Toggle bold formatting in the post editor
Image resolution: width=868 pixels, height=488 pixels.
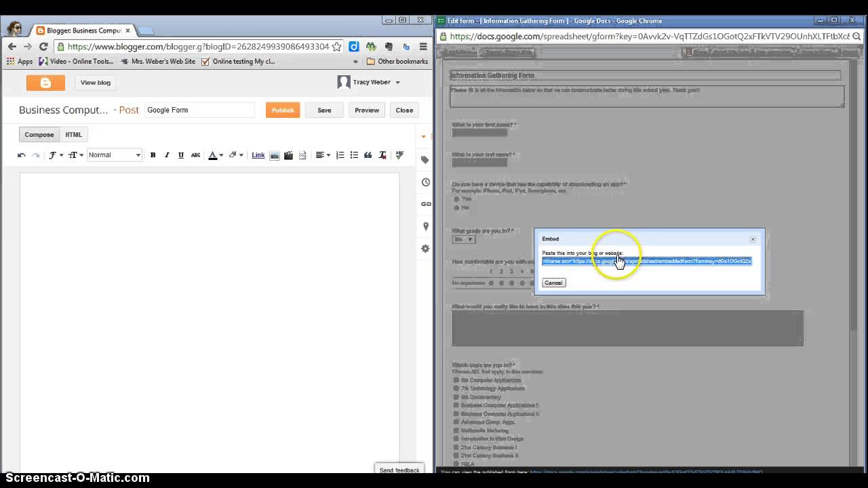click(153, 155)
